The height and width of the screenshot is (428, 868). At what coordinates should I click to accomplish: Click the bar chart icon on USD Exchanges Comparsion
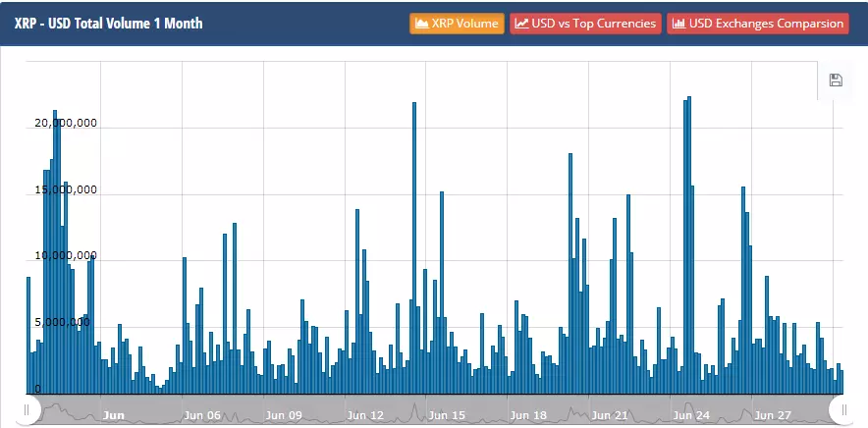678,24
